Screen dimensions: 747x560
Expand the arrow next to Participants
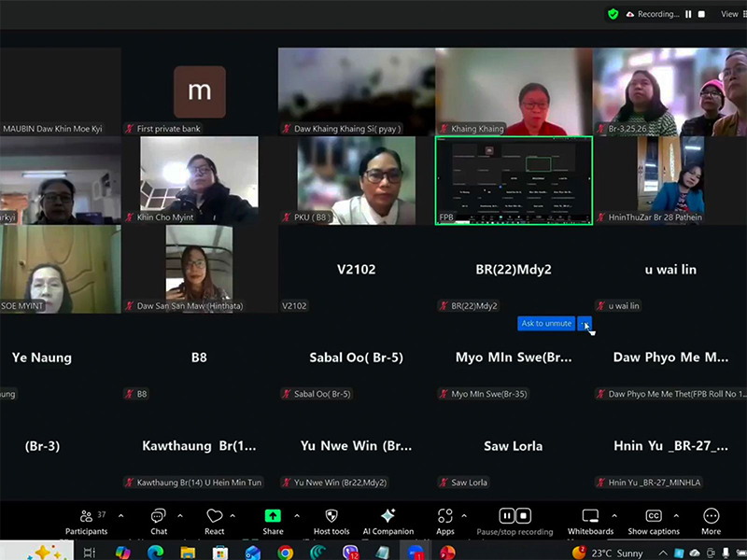122,515
